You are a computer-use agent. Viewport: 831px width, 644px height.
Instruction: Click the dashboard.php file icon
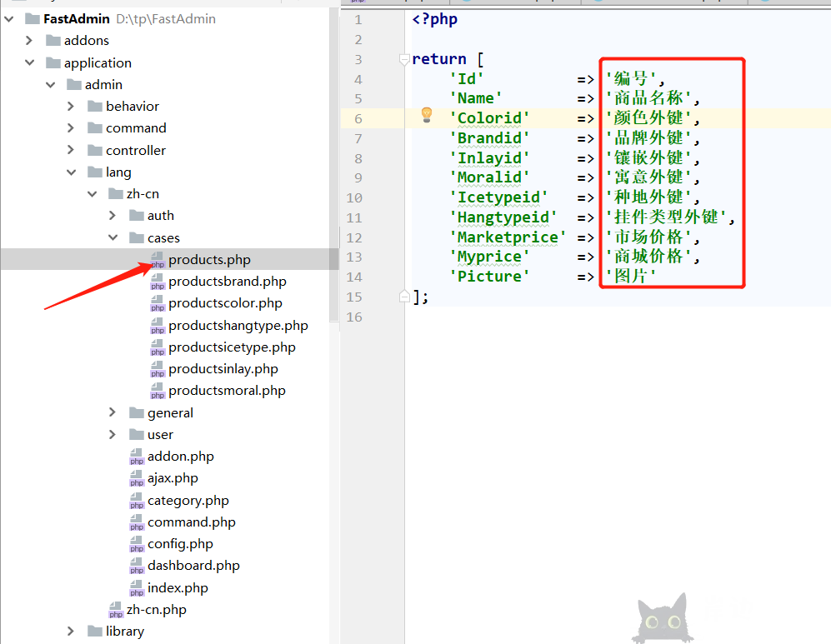137,566
